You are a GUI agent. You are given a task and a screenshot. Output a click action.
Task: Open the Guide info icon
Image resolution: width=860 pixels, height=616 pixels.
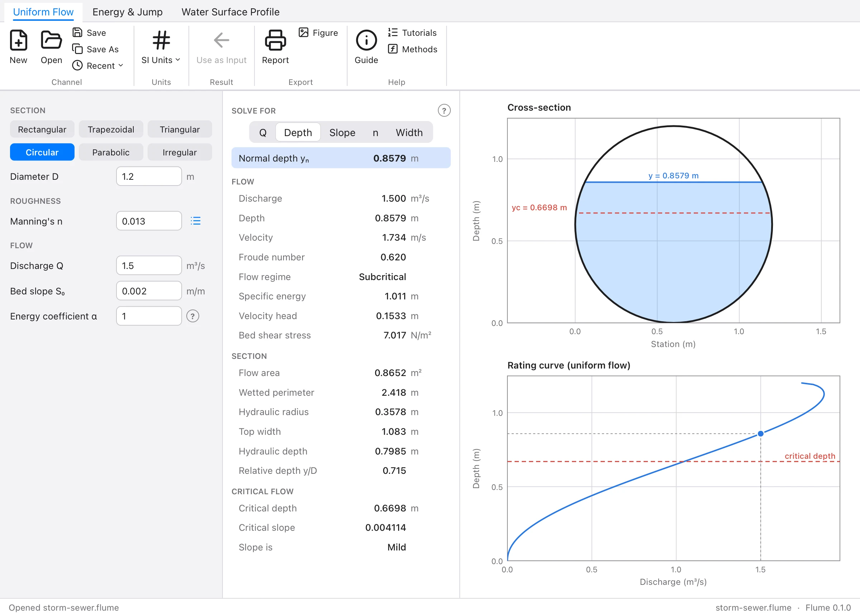point(366,40)
